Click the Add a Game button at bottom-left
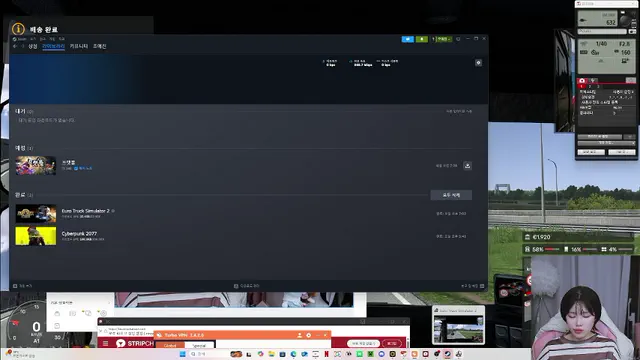 tap(22, 286)
